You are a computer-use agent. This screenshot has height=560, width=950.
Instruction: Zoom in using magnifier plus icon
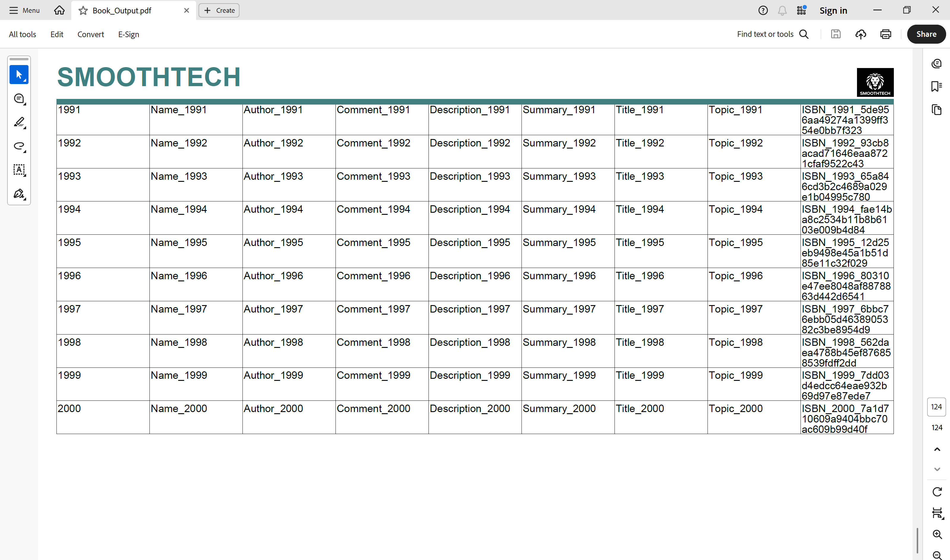coord(937,534)
